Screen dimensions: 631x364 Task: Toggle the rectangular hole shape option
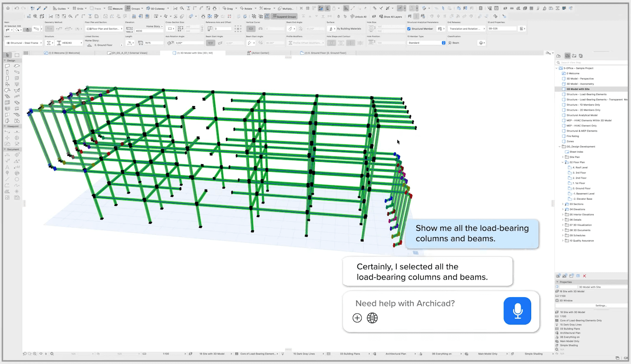pos(331,43)
